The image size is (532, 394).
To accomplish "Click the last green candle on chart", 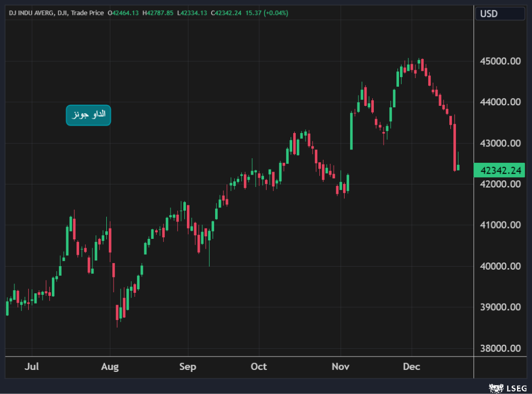I will tap(458, 167).
